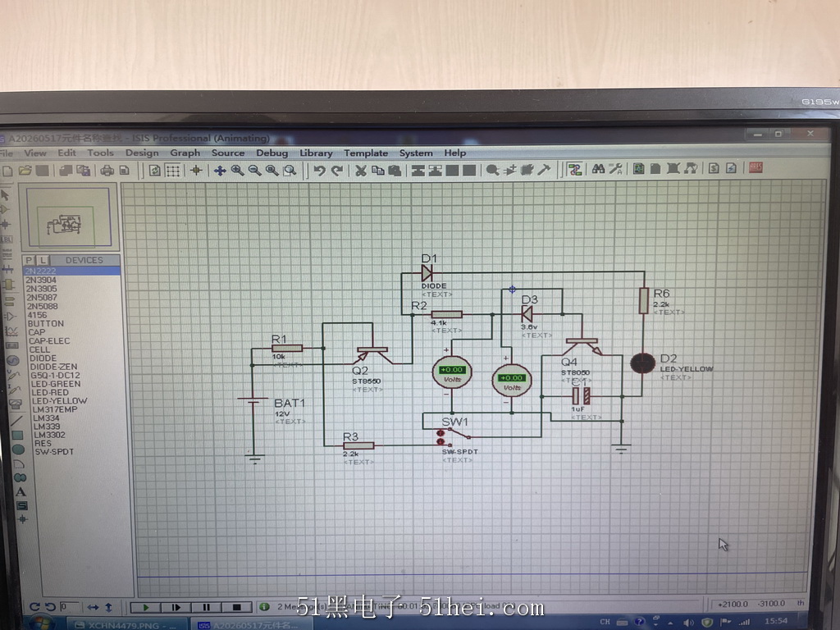
Task: Click the print icon in toolbar
Action: pos(107,171)
